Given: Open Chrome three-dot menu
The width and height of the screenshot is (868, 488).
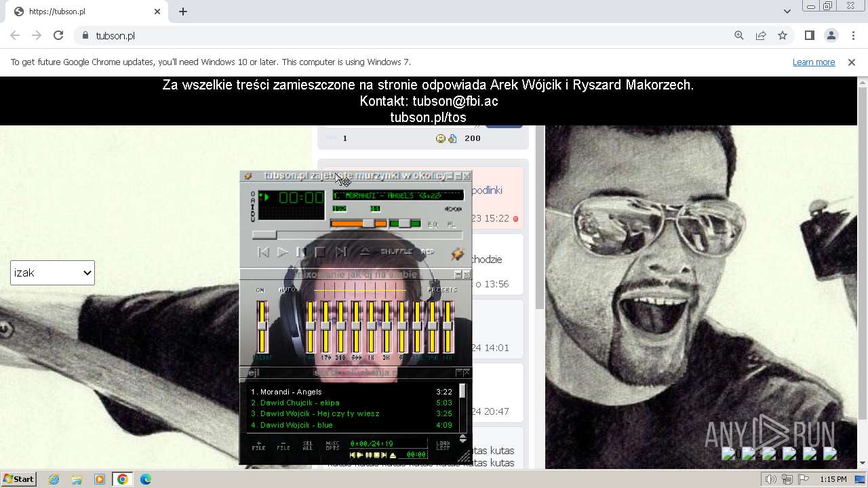Looking at the screenshot, I should click(x=853, y=35).
